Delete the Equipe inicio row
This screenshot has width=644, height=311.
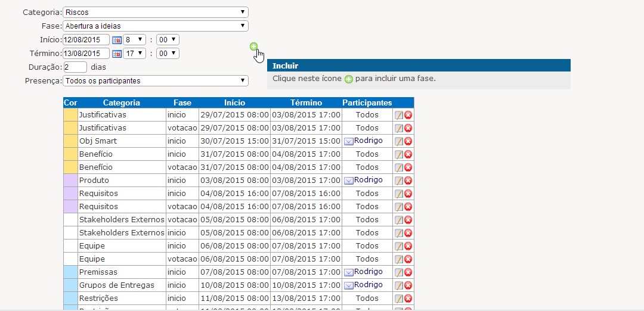408,246
